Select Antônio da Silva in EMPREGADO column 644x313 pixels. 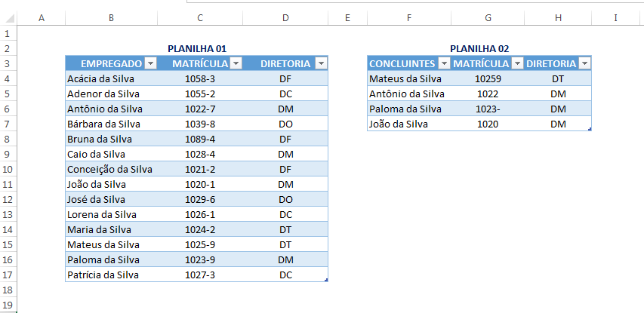[111, 109]
